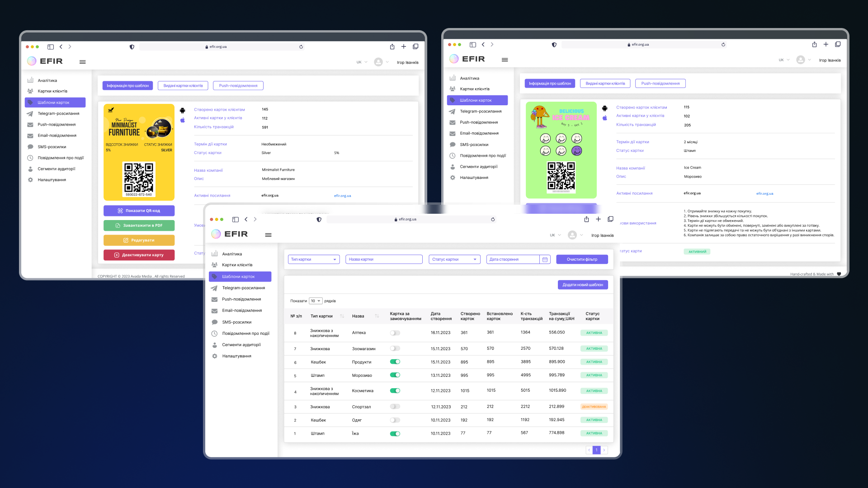Click furniture card QR code image

click(x=139, y=179)
